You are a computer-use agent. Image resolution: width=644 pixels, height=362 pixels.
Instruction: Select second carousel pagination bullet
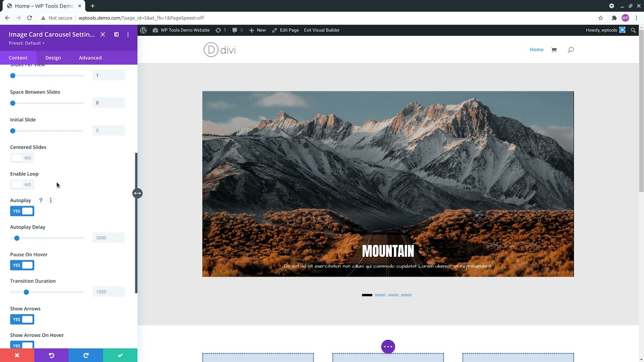pyautogui.click(x=380, y=295)
